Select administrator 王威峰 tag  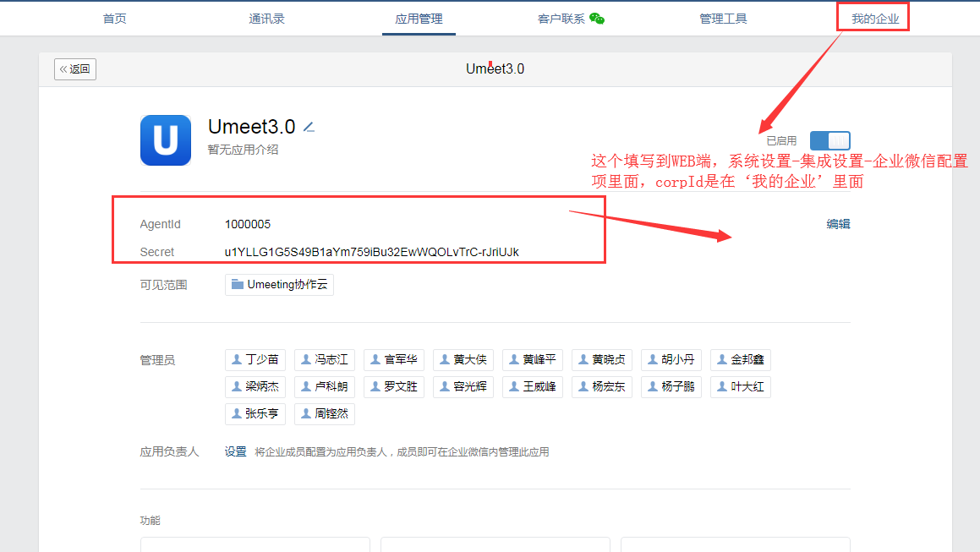click(532, 386)
